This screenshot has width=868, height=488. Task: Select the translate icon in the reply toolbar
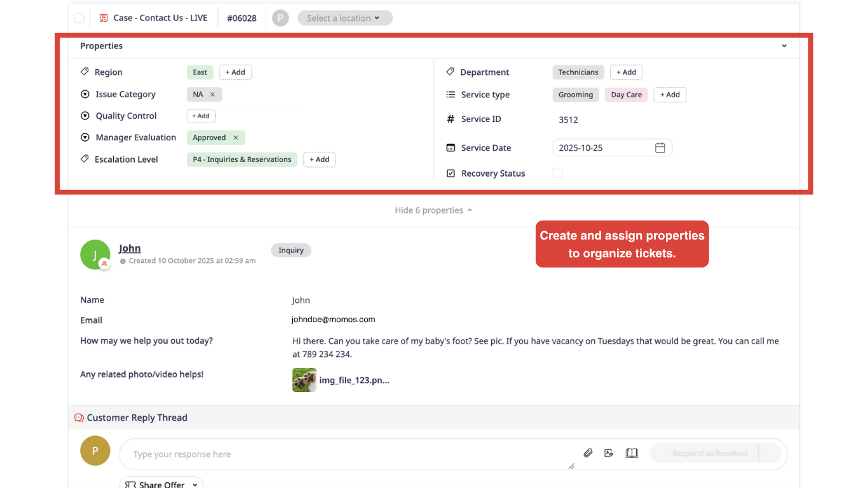click(x=609, y=452)
